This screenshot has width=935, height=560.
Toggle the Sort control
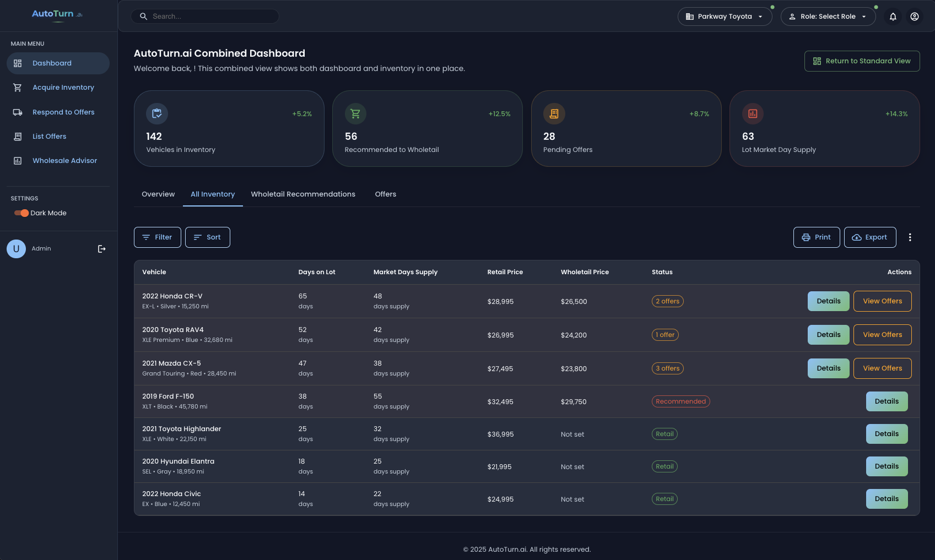pos(207,237)
